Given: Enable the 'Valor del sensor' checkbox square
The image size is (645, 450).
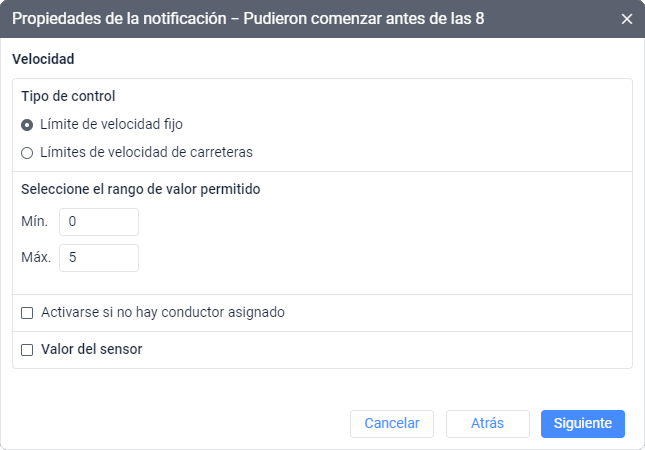Looking at the screenshot, I should coord(27,350).
